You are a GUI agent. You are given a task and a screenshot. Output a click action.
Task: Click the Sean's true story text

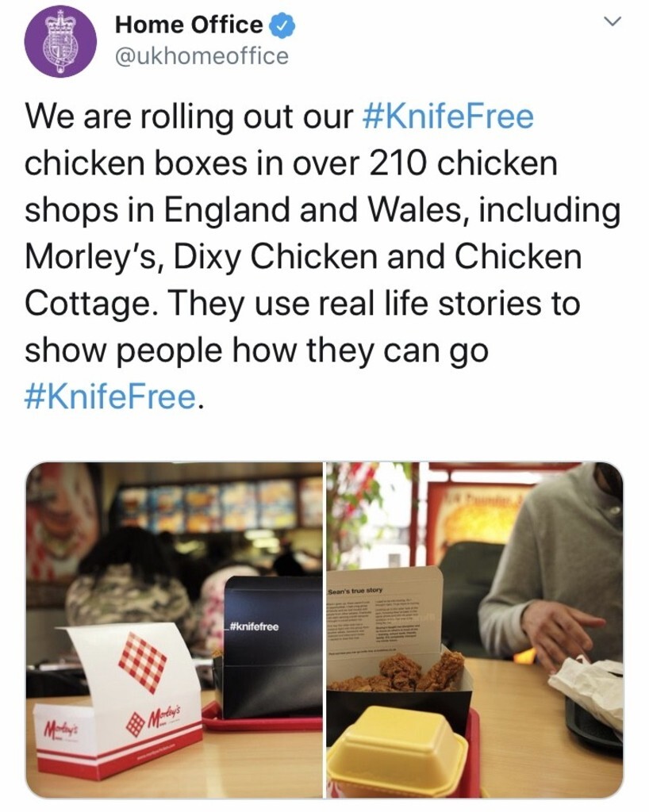click(355, 590)
